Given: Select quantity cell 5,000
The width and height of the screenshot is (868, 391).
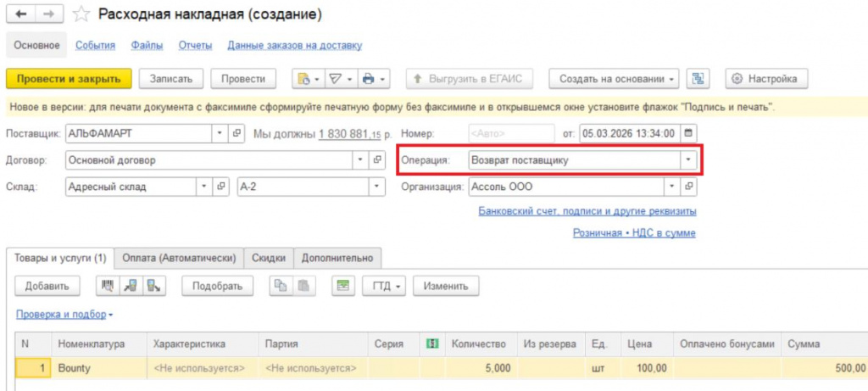Looking at the screenshot, I should tap(481, 368).
